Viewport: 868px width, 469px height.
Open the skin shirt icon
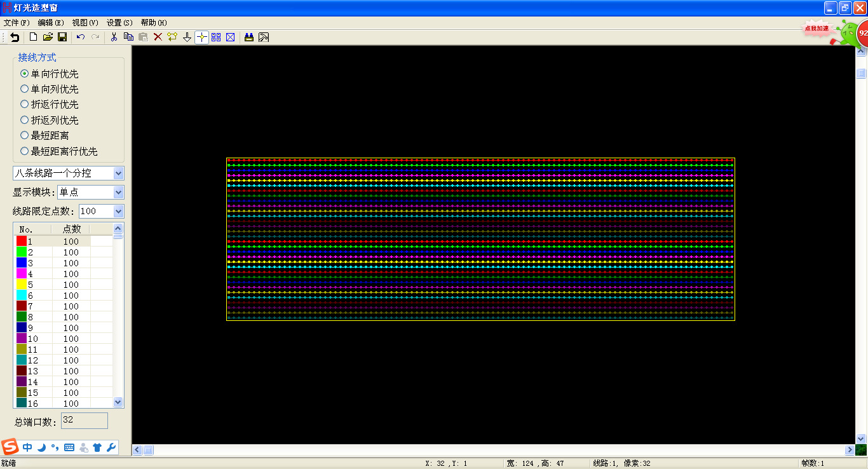[x=97, y=447]
